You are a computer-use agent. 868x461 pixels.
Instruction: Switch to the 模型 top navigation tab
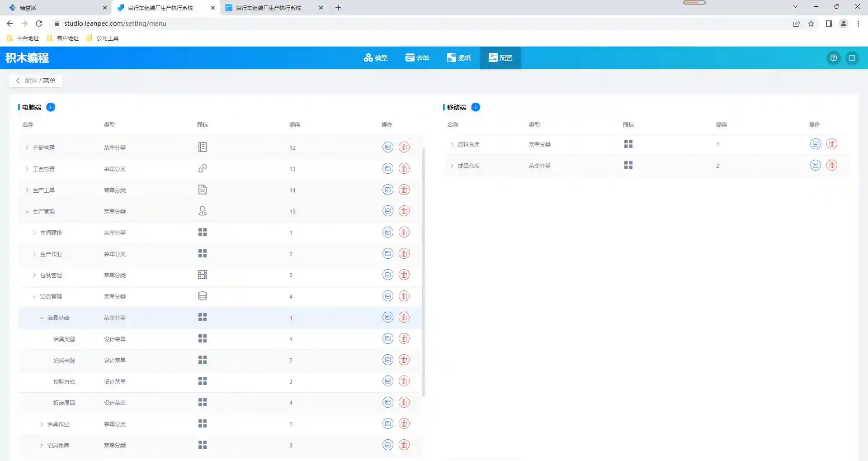pos(376,58)
